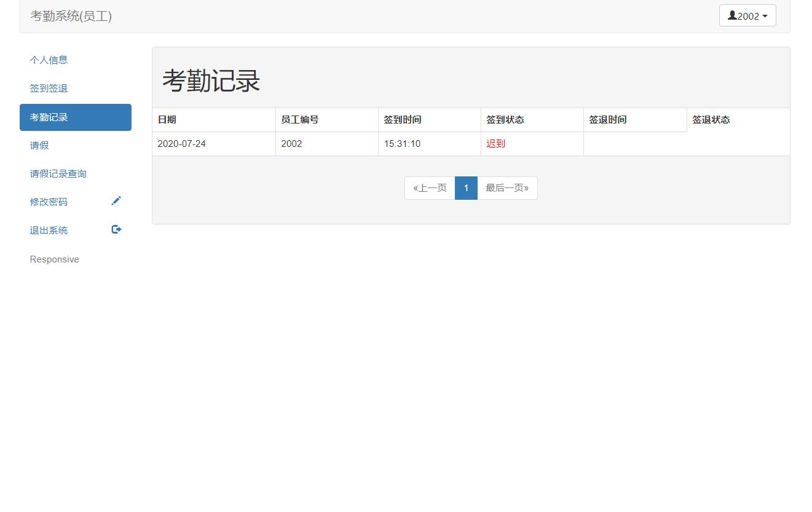The width and height of the screenshot is (812, 512).
Task: Click the 日期 column header
Action: click(x=167, y=119)
